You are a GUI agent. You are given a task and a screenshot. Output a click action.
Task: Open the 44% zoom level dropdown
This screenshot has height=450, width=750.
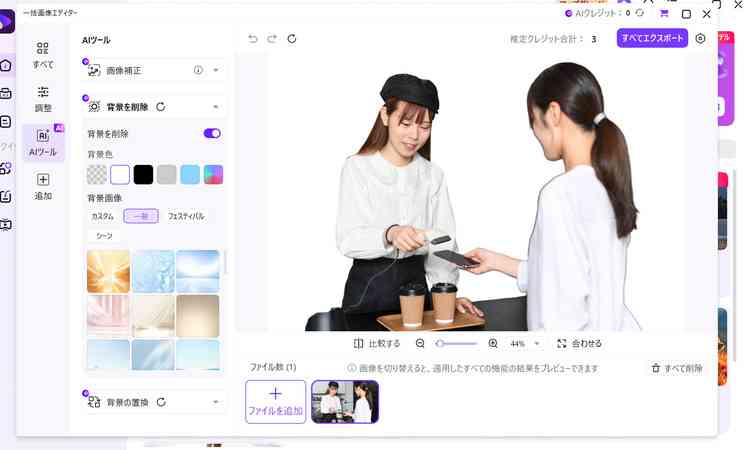(537, 343)
